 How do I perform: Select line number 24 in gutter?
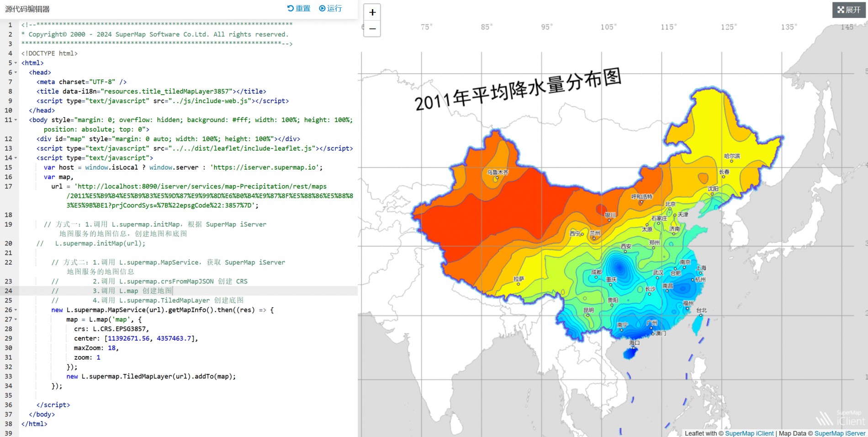point(8,291)
